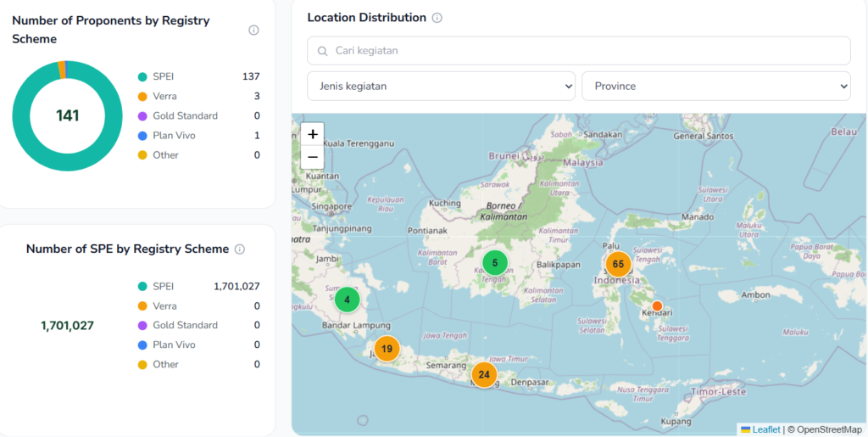Click Other label in SPE legend
Screen dimensions: 868x437
(x=165, y=364)
